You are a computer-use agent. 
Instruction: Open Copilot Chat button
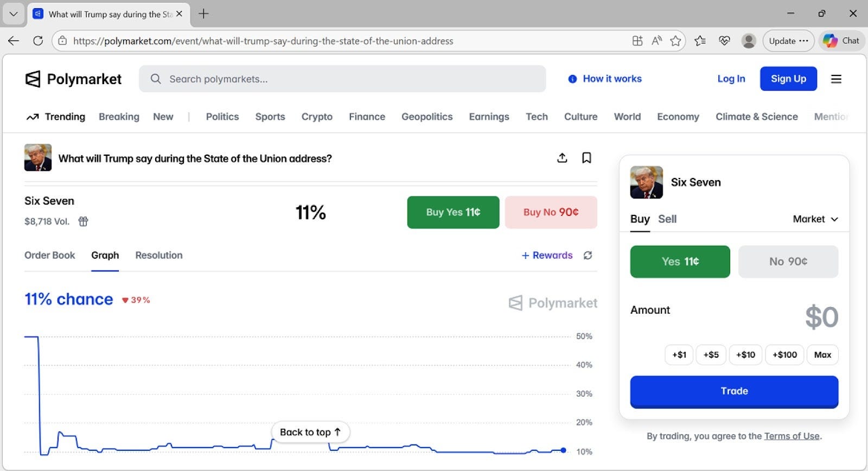point(841,41)
